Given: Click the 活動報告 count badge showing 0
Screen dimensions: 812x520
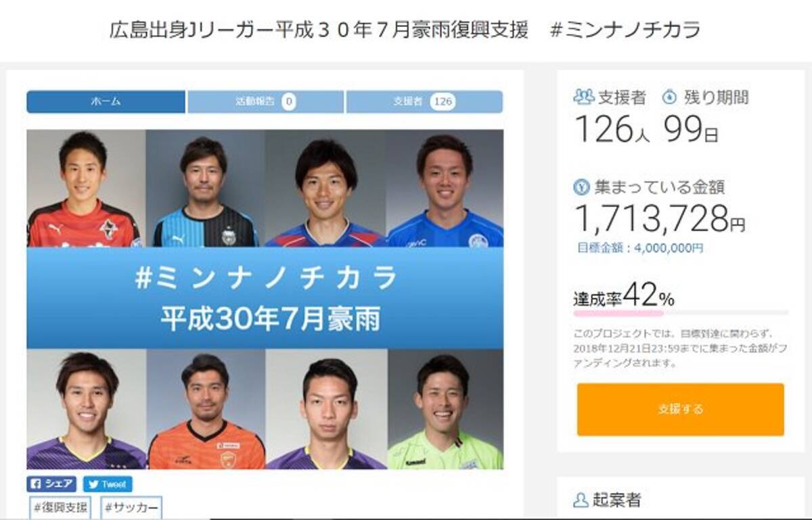Looking at the screenshot, I should click(x=289, y=102).
